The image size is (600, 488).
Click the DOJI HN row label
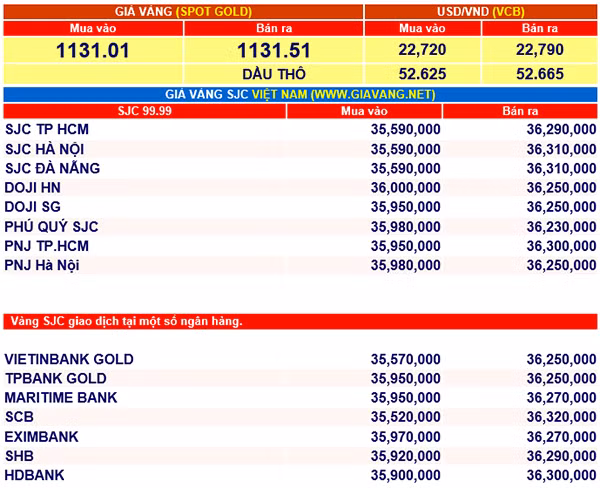point(33,188)
